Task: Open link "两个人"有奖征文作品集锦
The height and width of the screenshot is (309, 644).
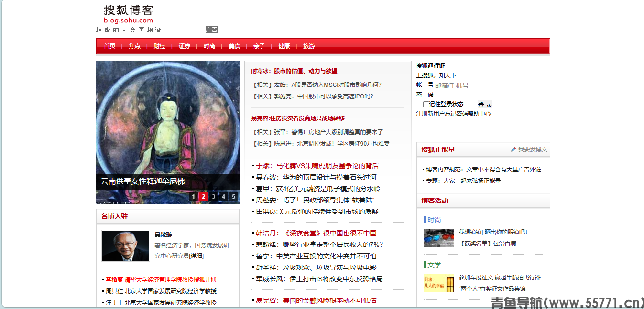Action: coord(492,289)
